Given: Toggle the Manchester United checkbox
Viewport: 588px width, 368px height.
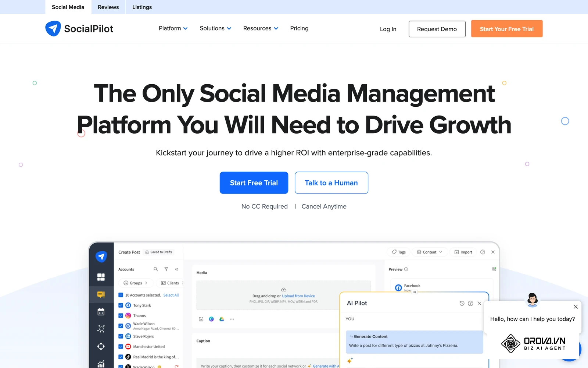Looking at the screenshot, I should [121, 346].
